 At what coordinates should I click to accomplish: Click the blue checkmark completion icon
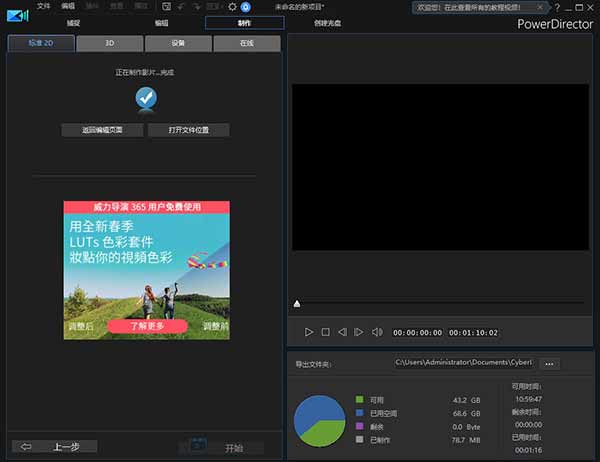point(147,98)
